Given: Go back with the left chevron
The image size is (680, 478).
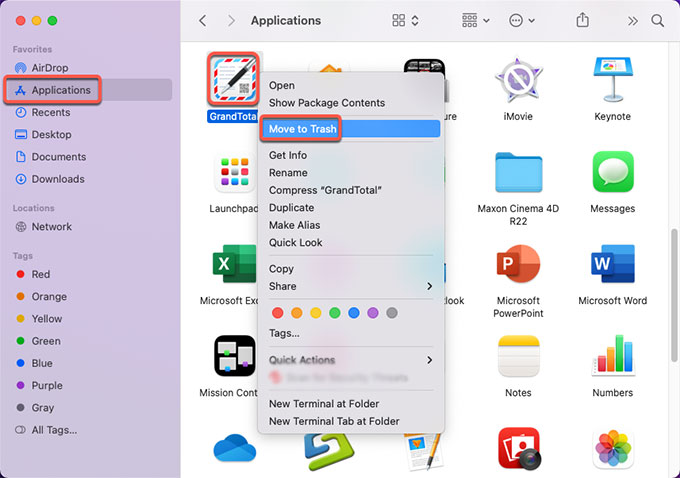Looking at the screenshot, I should (203, 20).
